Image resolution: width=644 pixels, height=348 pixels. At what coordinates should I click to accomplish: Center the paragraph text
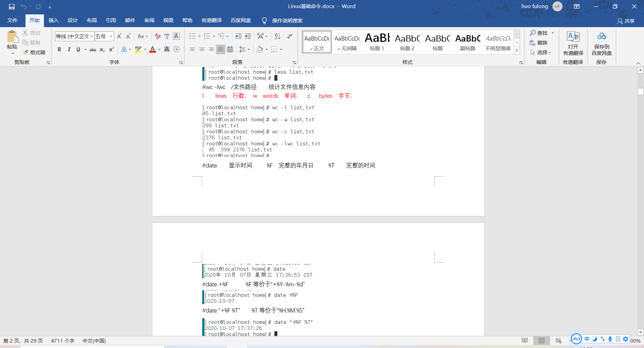tap(202, 50)
